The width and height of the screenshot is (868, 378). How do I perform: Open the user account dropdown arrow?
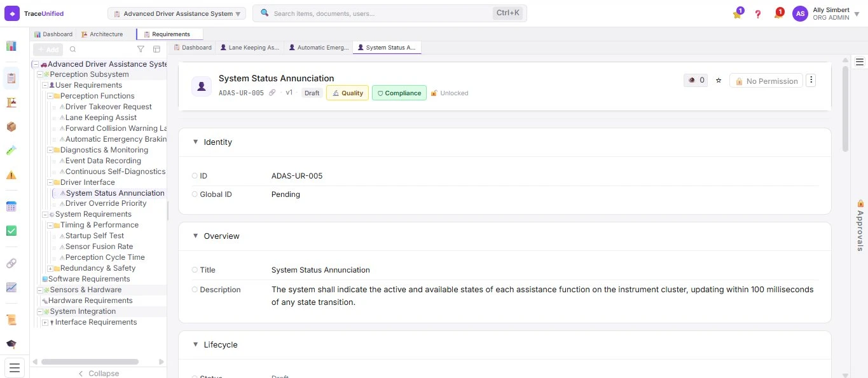click(857, 14)
